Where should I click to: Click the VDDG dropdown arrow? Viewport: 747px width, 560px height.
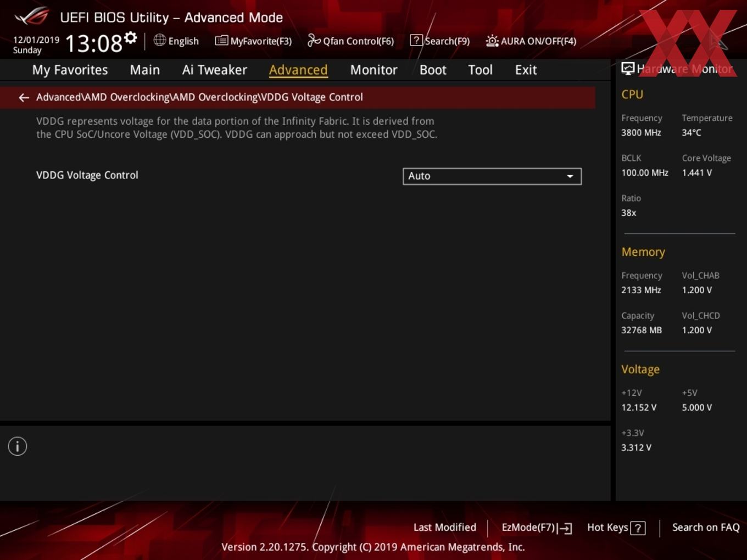pos(570,176)
